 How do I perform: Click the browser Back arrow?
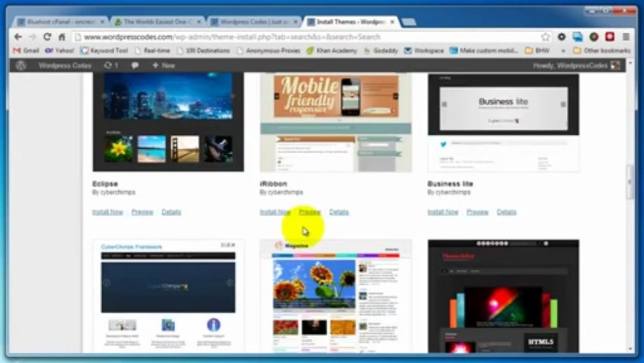click(18, 37)
